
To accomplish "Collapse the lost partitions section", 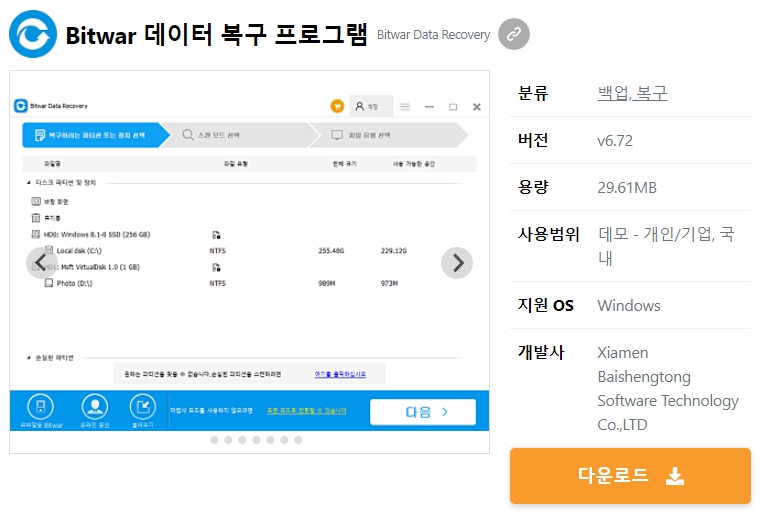I will [29, 358].
